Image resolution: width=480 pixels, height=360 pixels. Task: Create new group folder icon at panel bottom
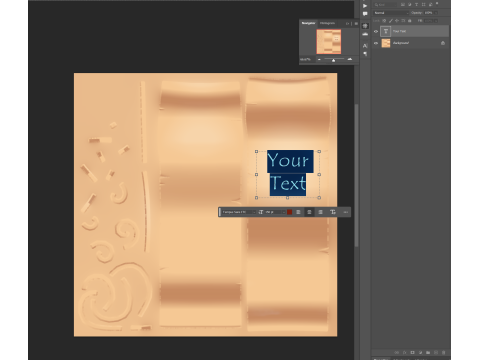point(428,352)
